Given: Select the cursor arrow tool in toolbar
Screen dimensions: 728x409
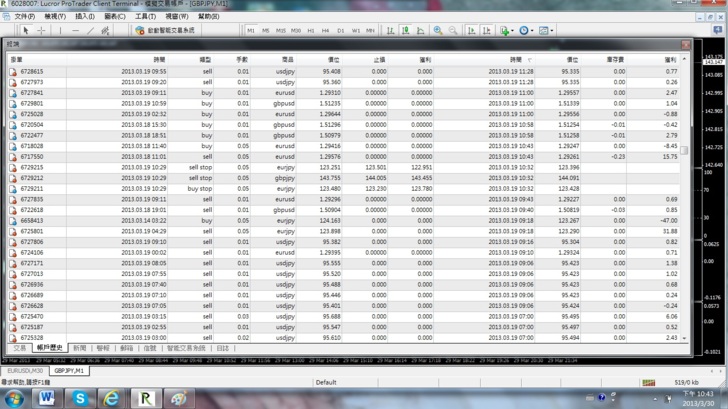Looking at the screenshot, I should (x=26, y=31).
